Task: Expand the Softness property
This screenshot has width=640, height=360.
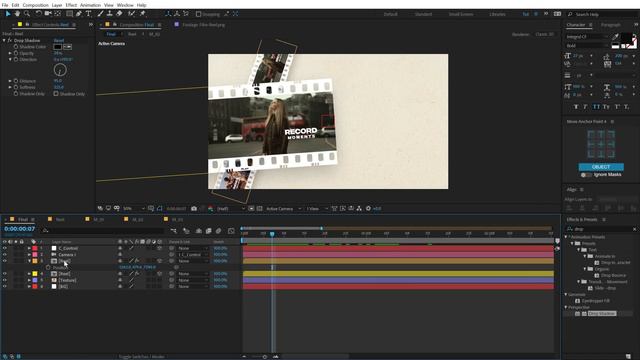Action: click(x=10, y=87)
